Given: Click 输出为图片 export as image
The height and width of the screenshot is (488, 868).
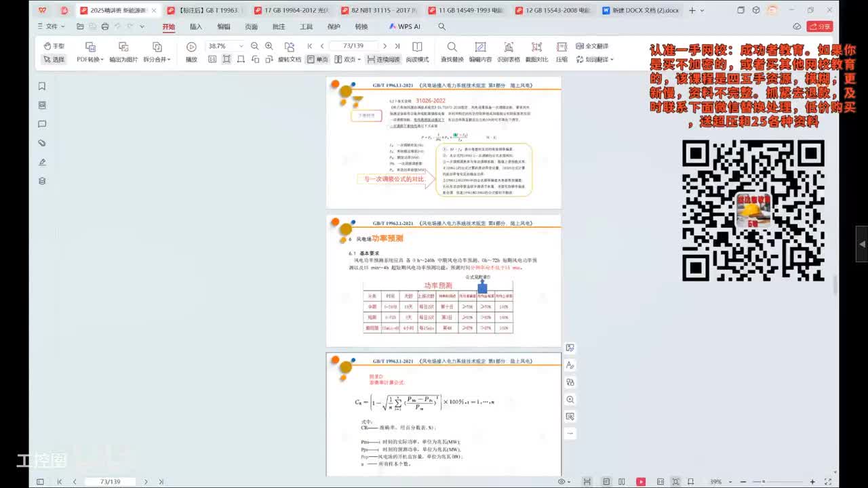Looking at the screenshot, I should click(123, 52).
